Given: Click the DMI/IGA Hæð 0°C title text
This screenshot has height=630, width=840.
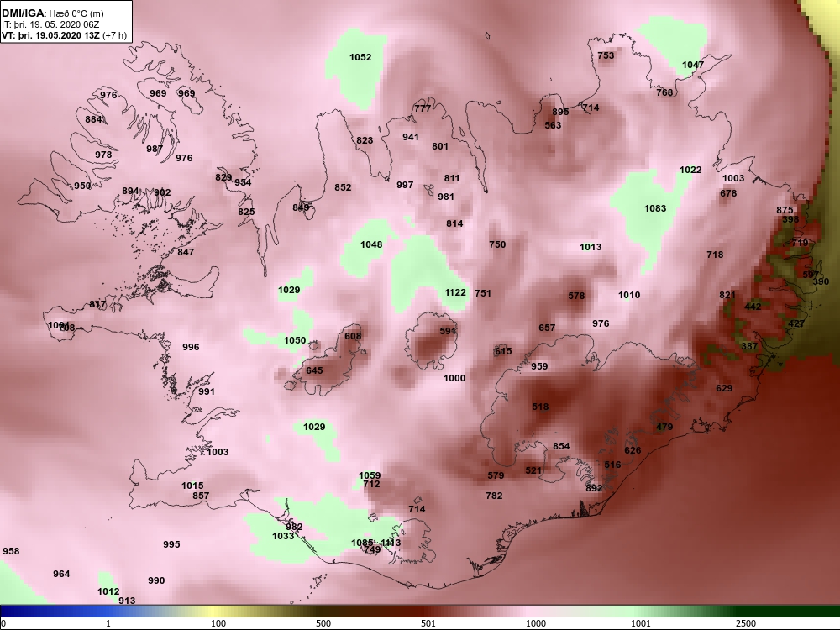Looking at the screenshot, I should 52,13.
